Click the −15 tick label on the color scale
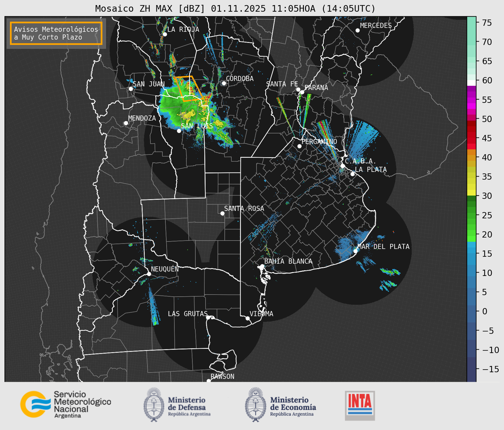 490,369
